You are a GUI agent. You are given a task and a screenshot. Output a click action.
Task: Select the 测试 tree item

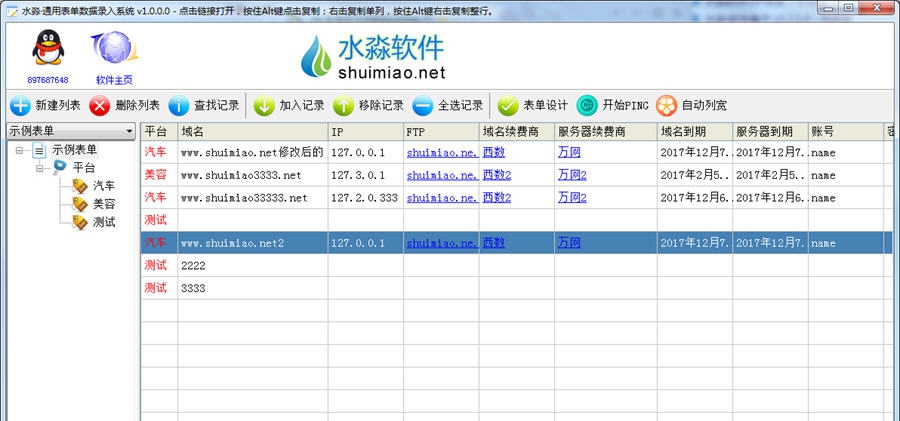pos(104,222)
